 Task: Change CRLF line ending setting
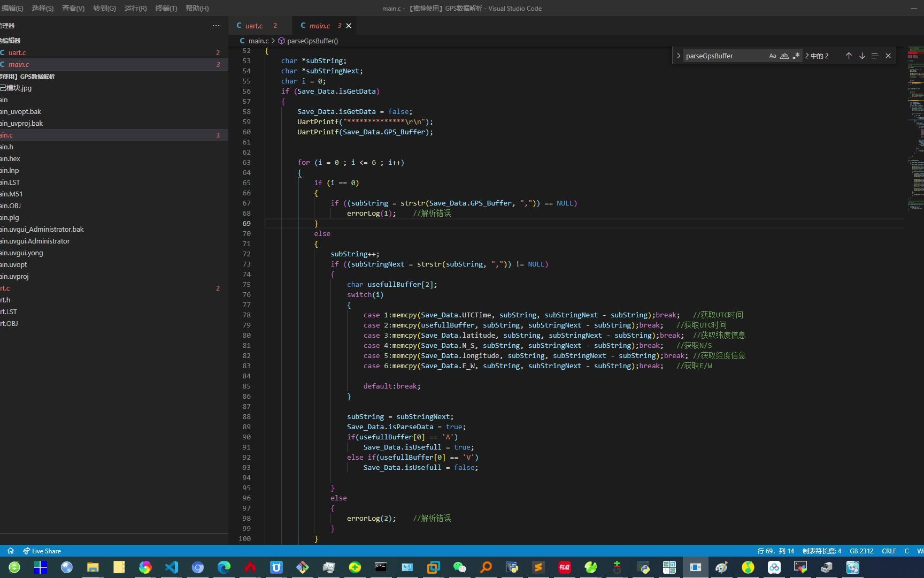pyautogui.click(x=889, y=551)
